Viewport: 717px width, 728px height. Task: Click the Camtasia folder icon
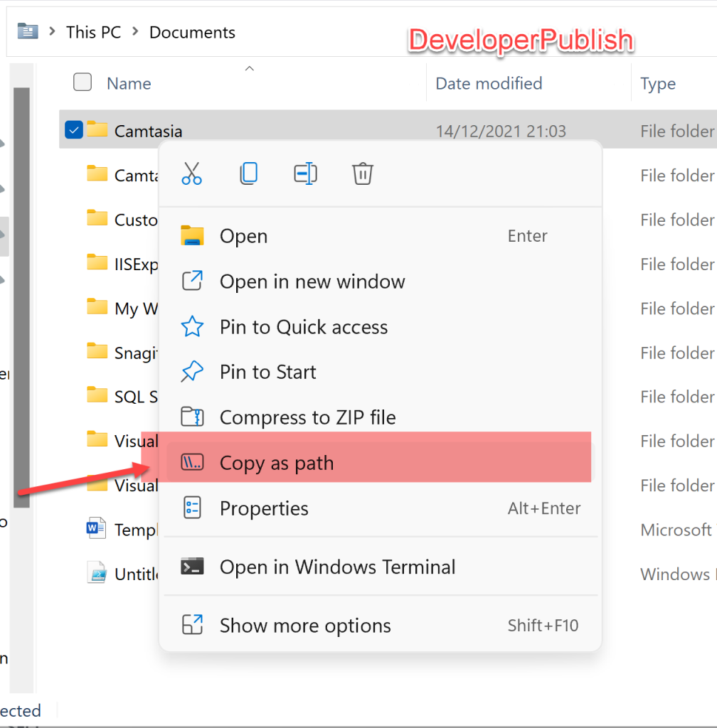pyautogui.click(x=98, y=129)
